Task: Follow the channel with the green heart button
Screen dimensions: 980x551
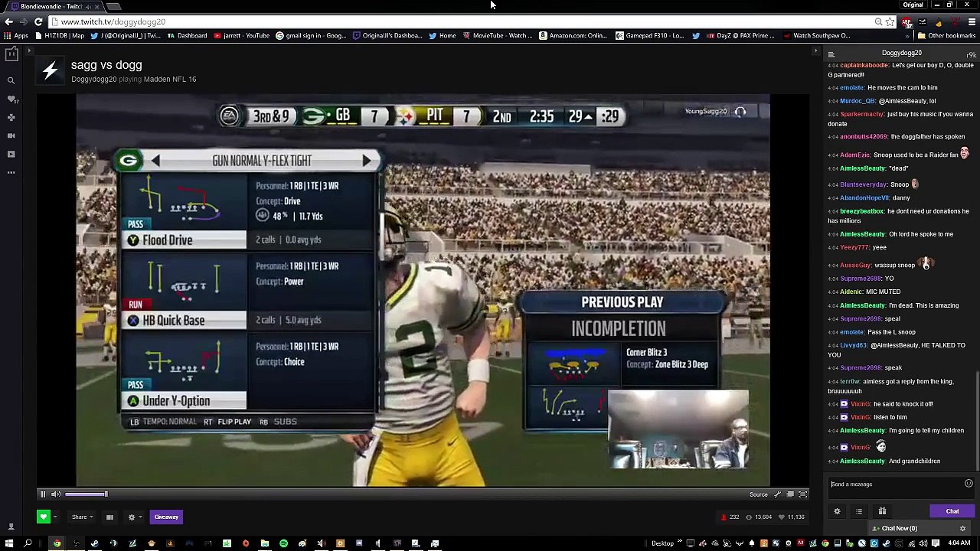Action: [x=44, y=517]
